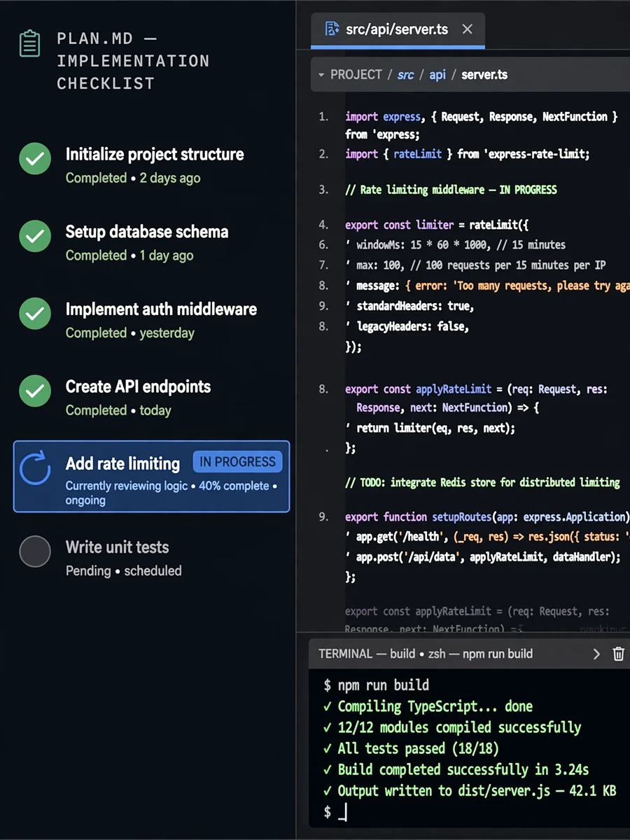
Task: Select the Add rate limiting task title
Action: click(122, 463)
